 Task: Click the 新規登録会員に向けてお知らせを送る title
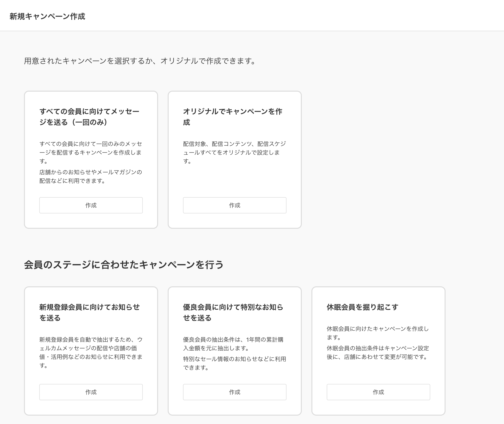89,312
